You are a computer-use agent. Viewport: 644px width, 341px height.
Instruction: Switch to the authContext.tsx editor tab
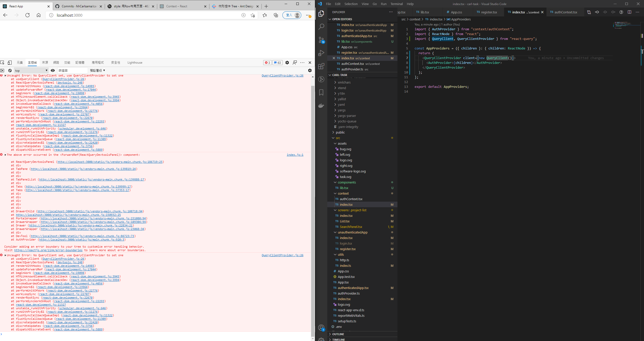[565, 12]
